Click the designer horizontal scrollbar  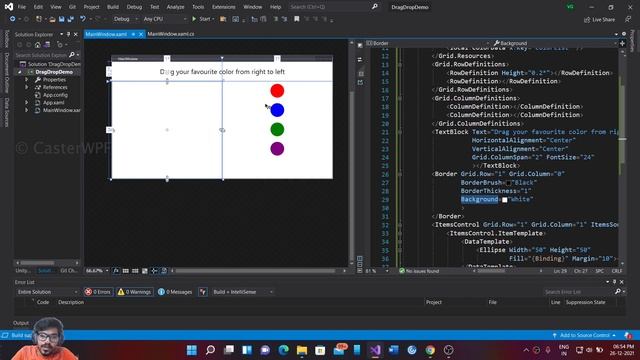256,271
